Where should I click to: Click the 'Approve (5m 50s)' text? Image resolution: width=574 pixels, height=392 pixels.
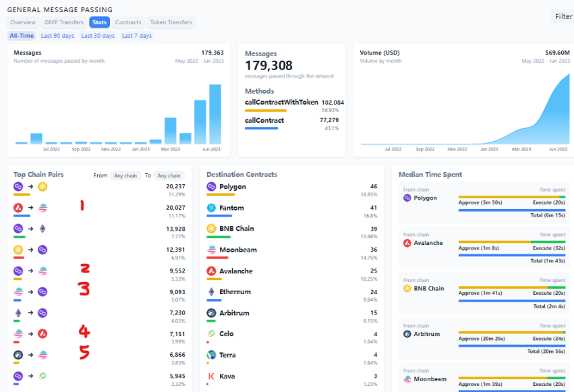480,202
